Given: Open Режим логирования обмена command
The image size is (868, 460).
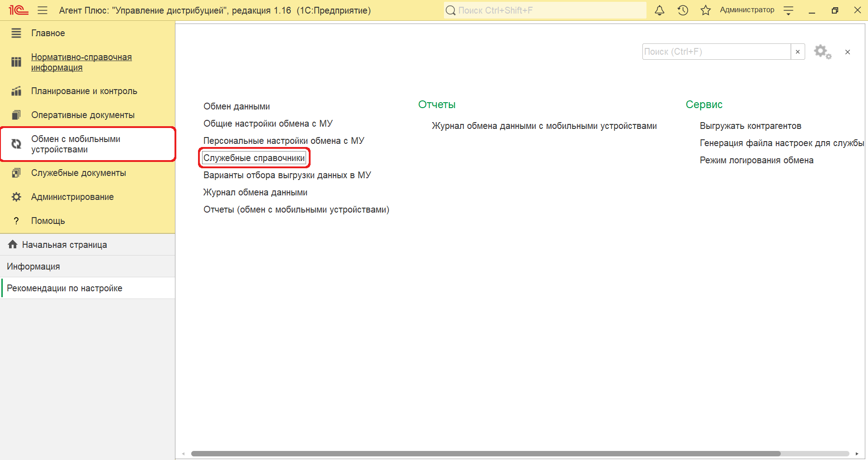Looking at the screenshot, I should click(756, 160).
